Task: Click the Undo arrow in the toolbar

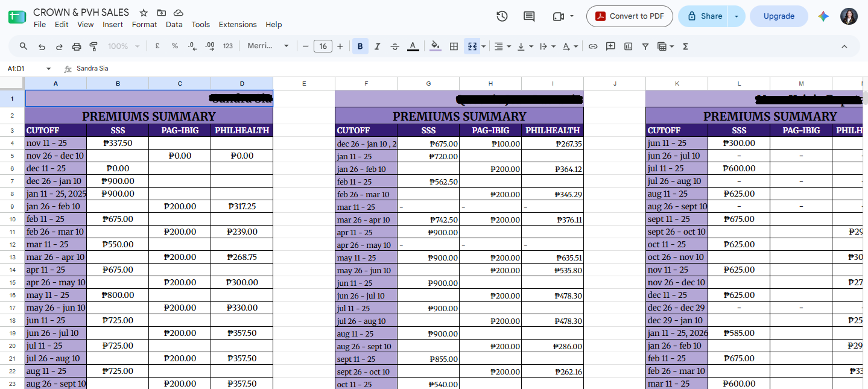Action: [x=42, y=46]
